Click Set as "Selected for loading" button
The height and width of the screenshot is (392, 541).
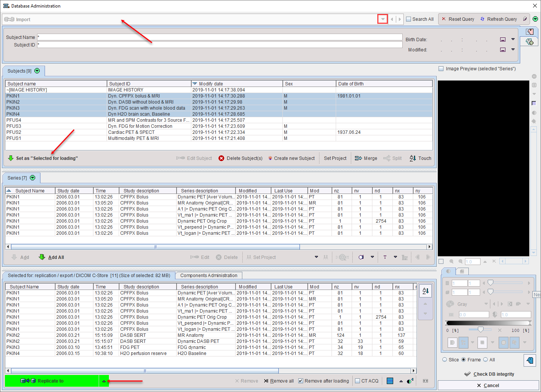tap(43, 158)
